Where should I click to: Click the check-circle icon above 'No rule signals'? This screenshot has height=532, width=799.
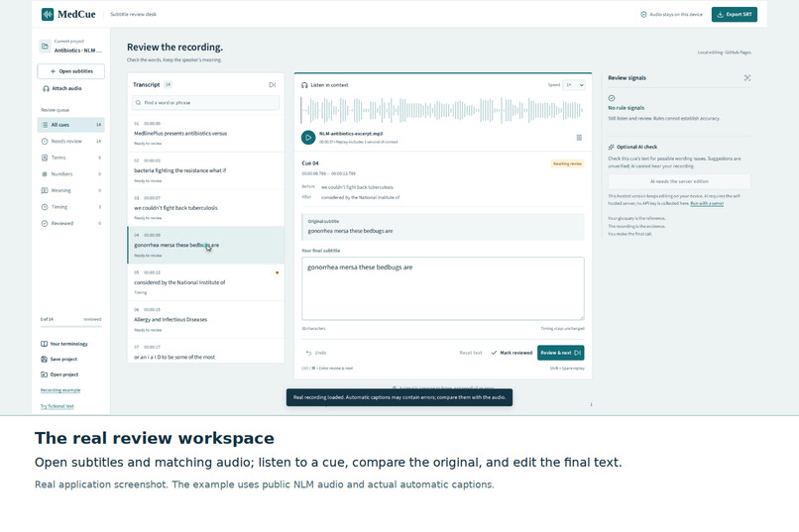(x=612, y=98)
